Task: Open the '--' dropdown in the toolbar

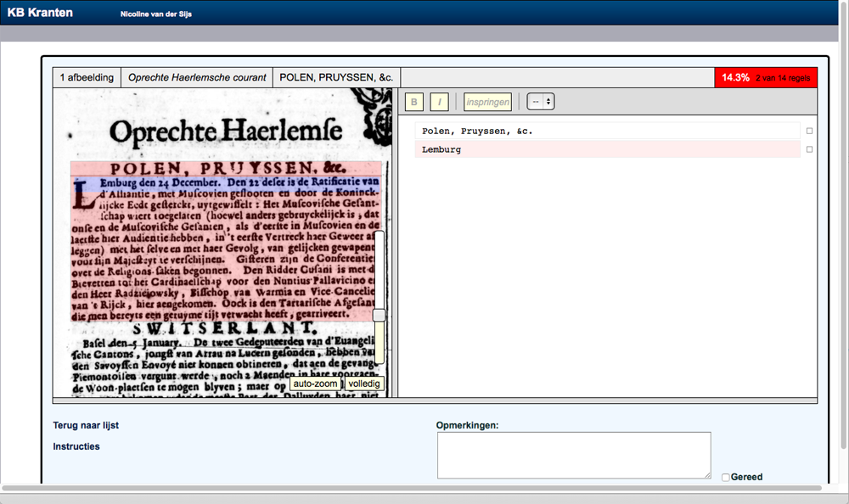Action: coord(541,102)
